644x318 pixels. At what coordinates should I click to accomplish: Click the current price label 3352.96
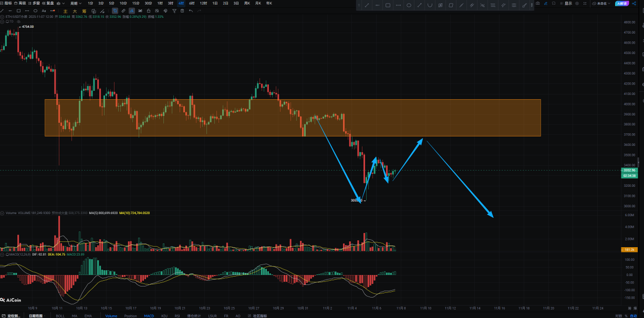tap(628, 170)
